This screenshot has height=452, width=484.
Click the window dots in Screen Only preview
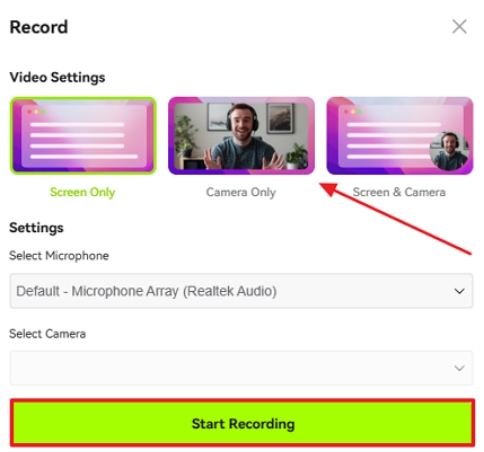point(36,112)
